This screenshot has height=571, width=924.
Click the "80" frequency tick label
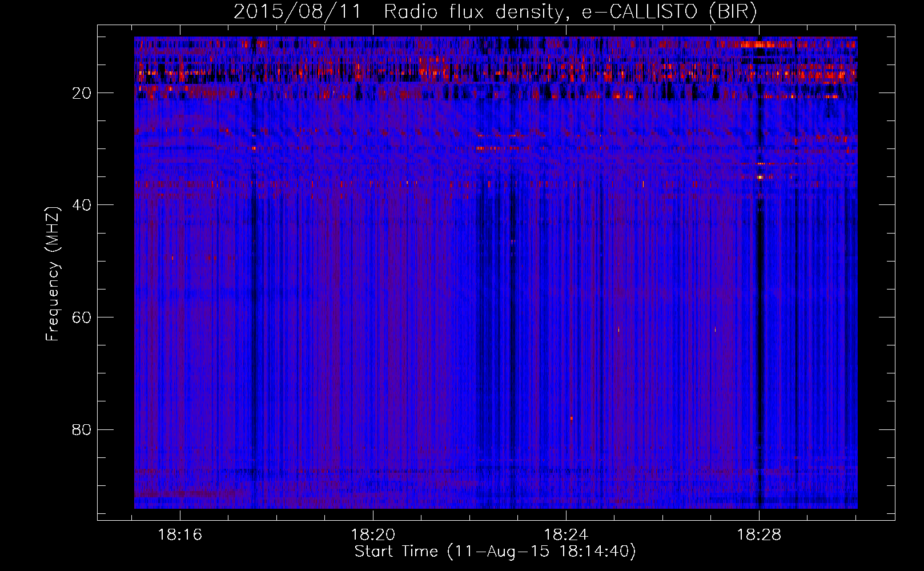(x=82, y=429)
